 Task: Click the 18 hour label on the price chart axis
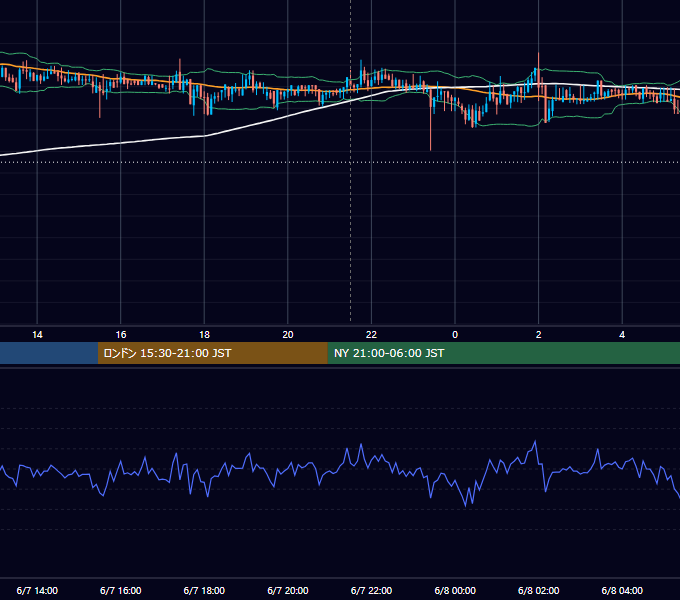(204, 335)
